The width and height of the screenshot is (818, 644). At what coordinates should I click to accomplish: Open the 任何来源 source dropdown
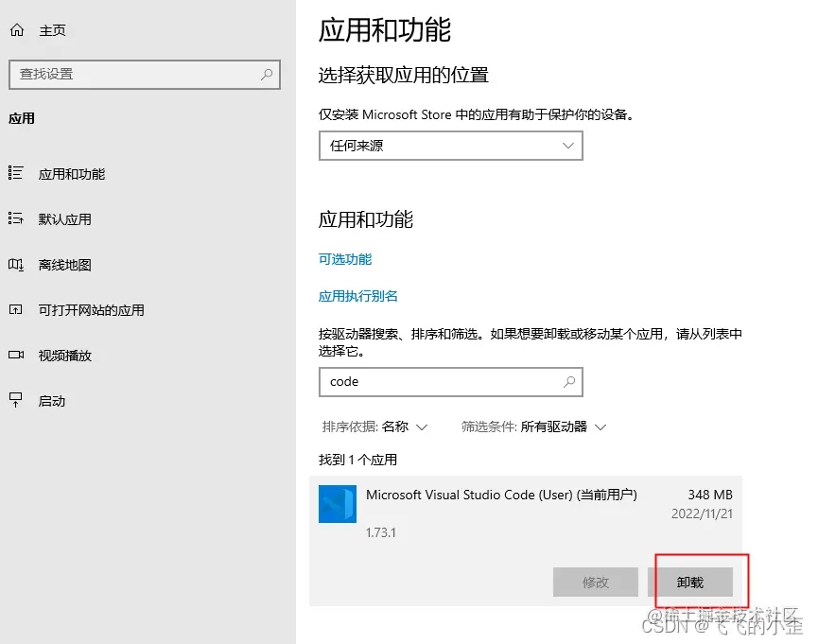point(451,146)
